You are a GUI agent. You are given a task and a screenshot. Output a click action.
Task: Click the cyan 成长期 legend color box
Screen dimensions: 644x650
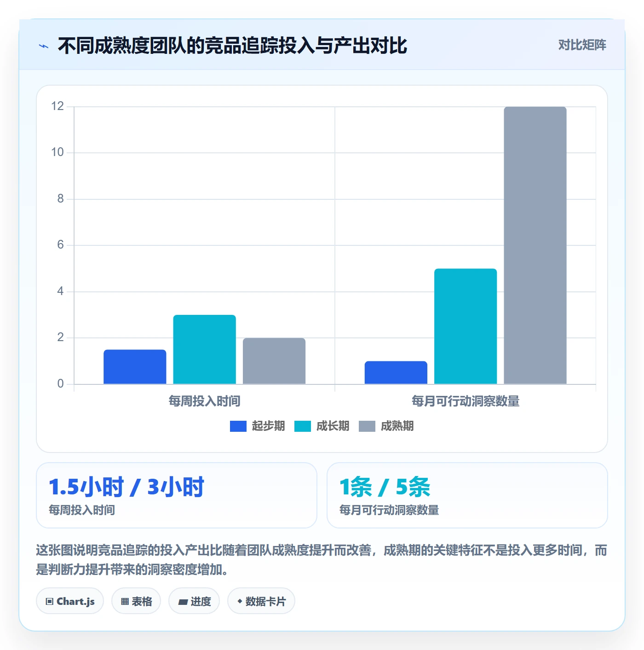(x=303, y=426)
